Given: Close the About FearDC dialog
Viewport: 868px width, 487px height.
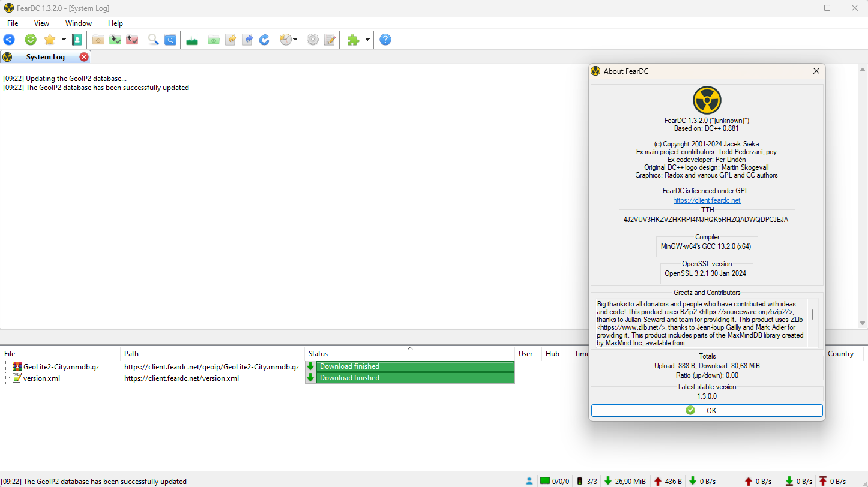Looking at the screenshot, I should pos(816,71).
